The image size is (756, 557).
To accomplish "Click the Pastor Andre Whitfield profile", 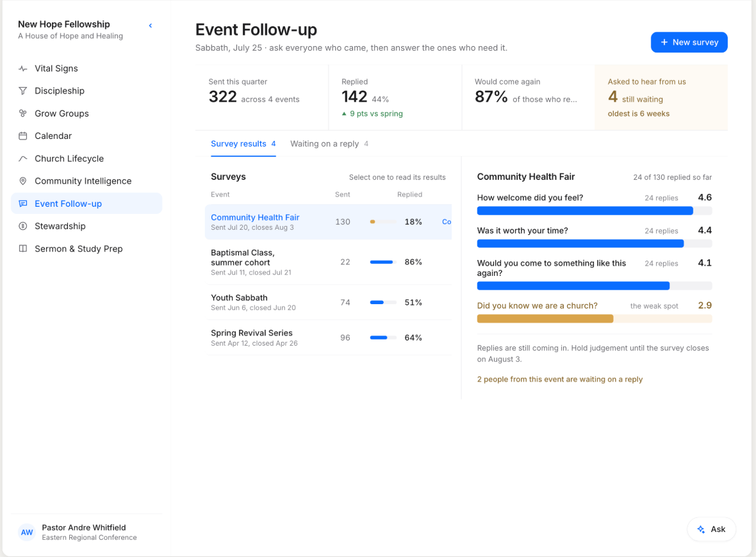I will click(x=86, y=533).
